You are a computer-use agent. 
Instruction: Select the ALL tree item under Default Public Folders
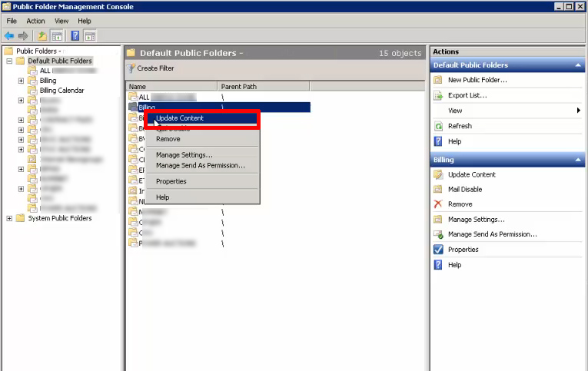tap(68, 71)
